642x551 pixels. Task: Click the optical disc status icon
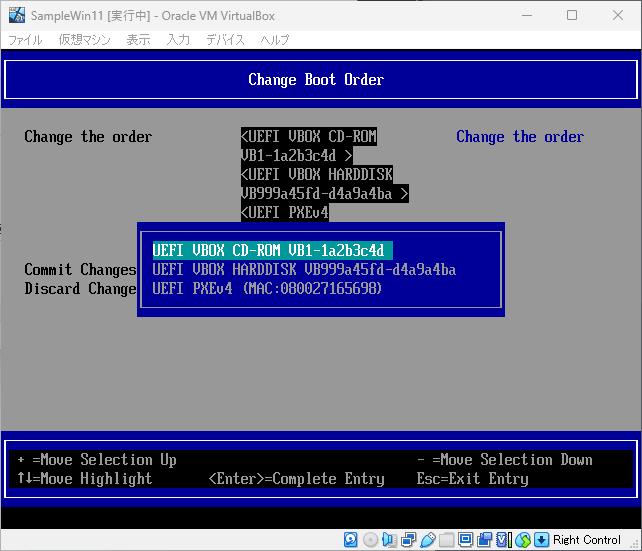point(371,540)
